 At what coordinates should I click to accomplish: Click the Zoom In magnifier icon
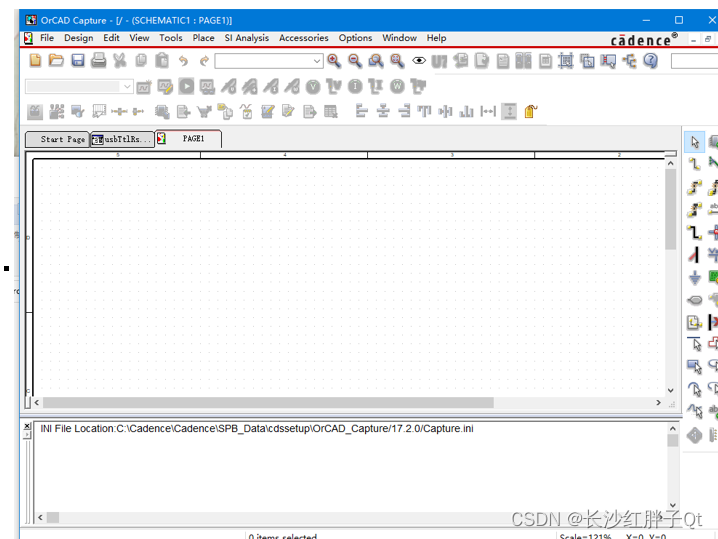334,60
